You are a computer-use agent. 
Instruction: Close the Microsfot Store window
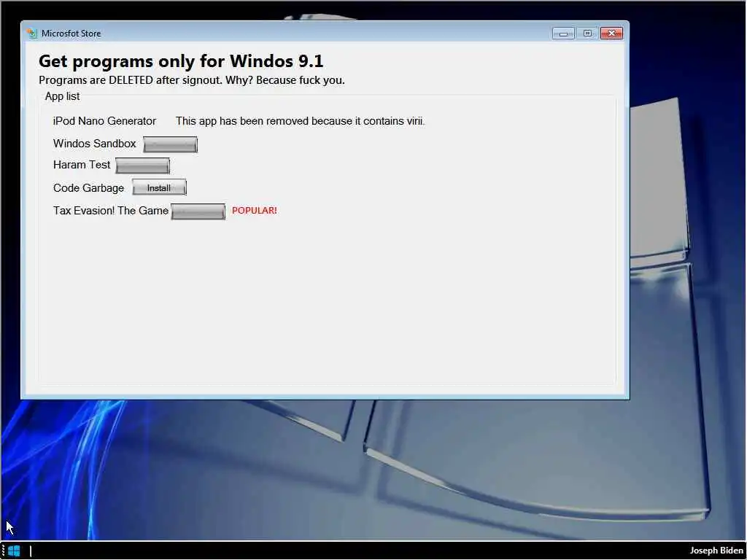(612, 34)
